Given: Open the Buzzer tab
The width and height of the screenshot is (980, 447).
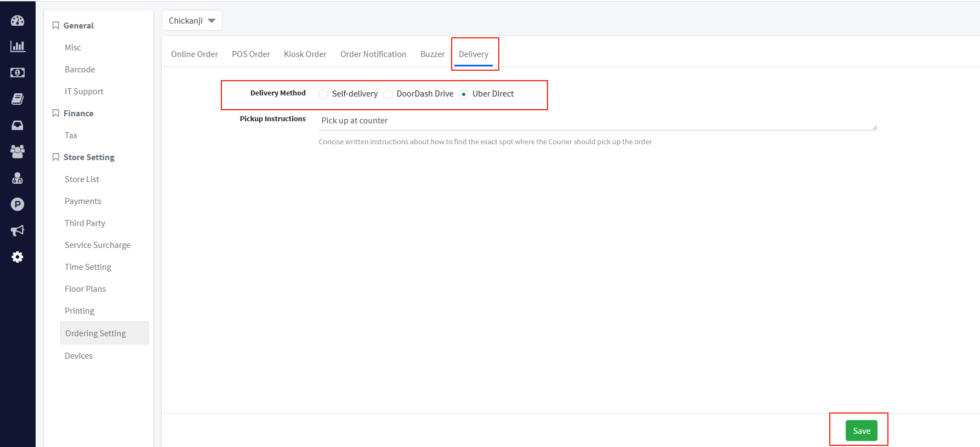Looking at the screenshot, I should coord(432,54).
